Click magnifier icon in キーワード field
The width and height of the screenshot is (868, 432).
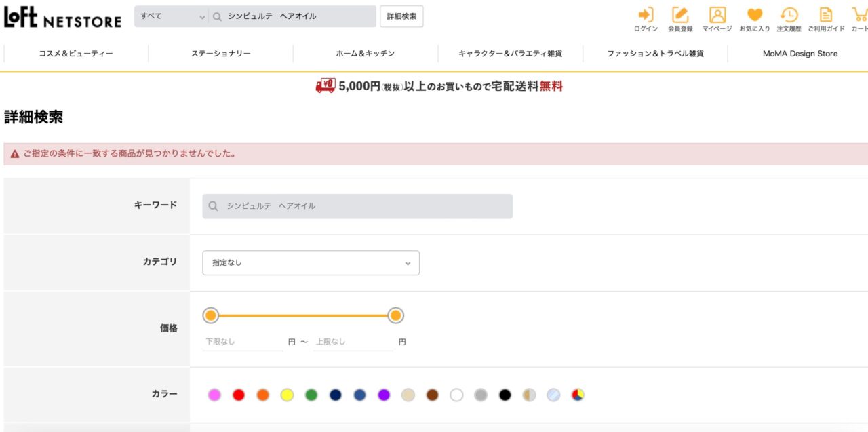point(214,206)
